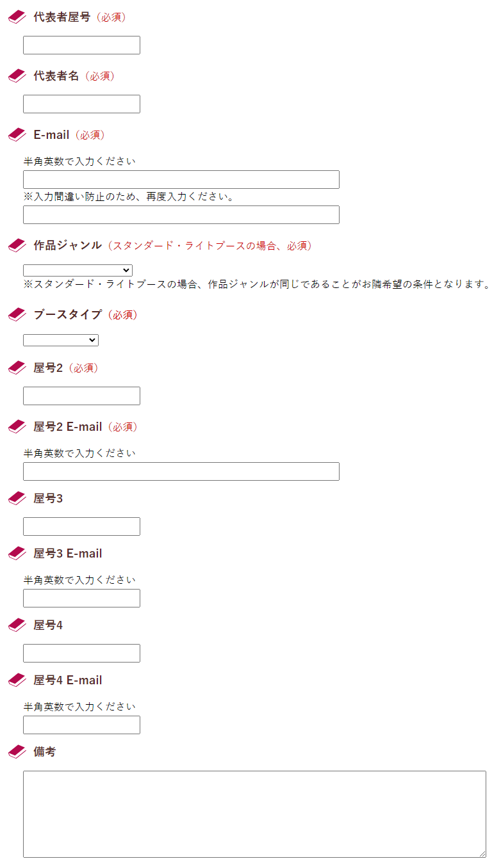This screenshot has height=868, width=501.
Task: Click the book icon beside 屋号2
Action: click(x=15, y=368)
